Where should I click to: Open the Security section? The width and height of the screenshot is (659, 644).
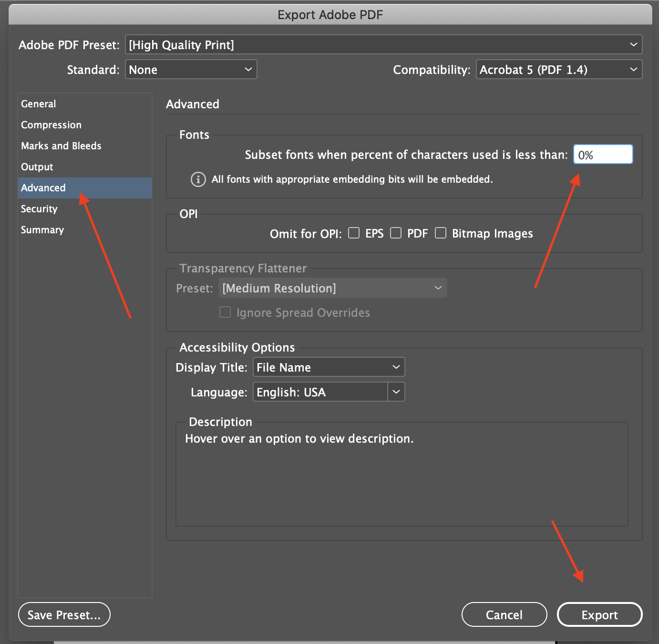85,208
